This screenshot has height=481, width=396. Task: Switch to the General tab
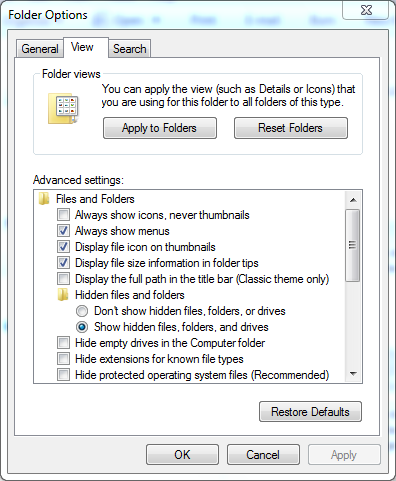point(40,49)
